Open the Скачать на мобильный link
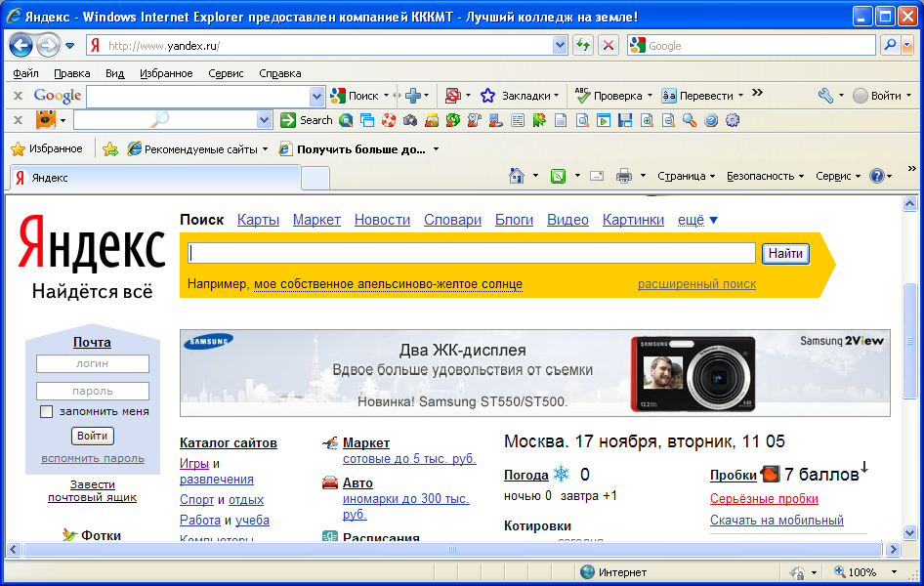The image size is (924, 586). [x=777, y=520]
